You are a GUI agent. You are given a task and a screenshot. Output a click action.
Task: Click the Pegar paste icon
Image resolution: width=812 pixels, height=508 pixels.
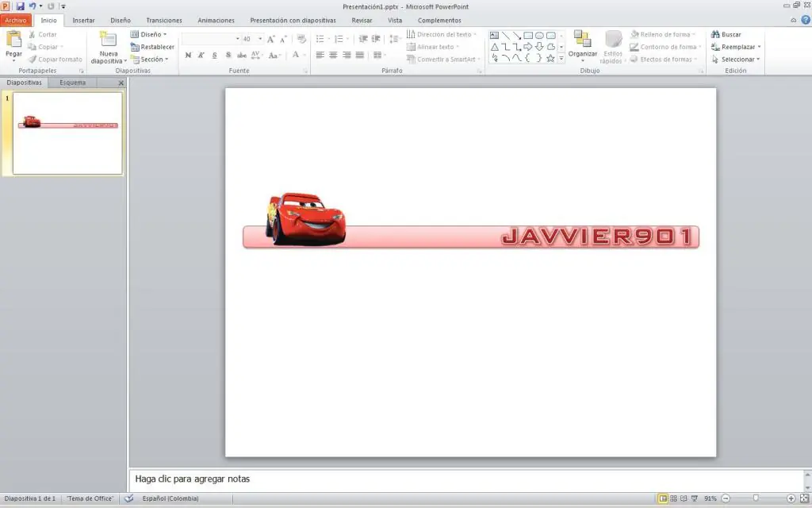click(x=14, y=39)
